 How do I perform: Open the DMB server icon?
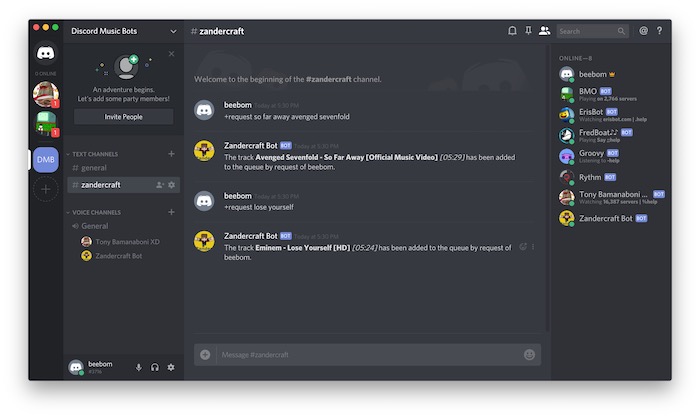[46, 159]
